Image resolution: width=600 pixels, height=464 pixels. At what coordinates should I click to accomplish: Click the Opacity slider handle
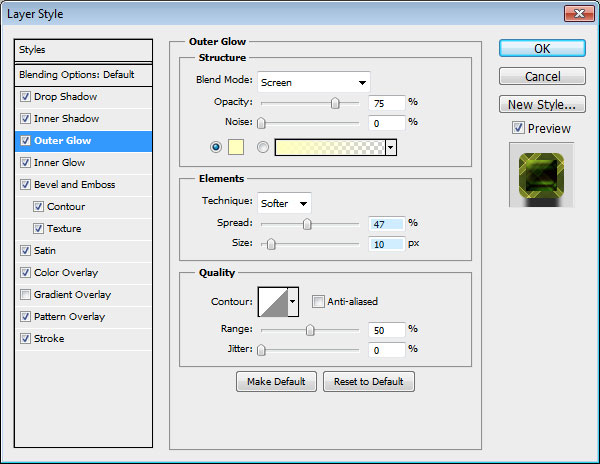tap(335, 103)
